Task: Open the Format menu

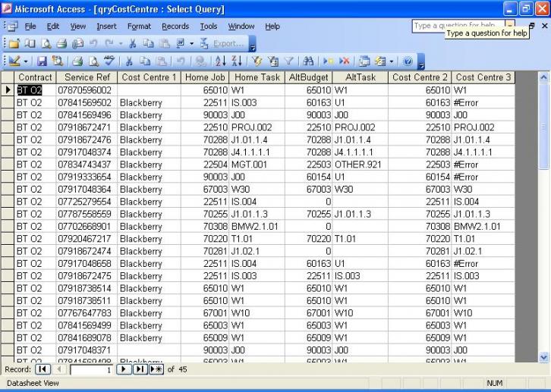Action: [x=139, y=27]
